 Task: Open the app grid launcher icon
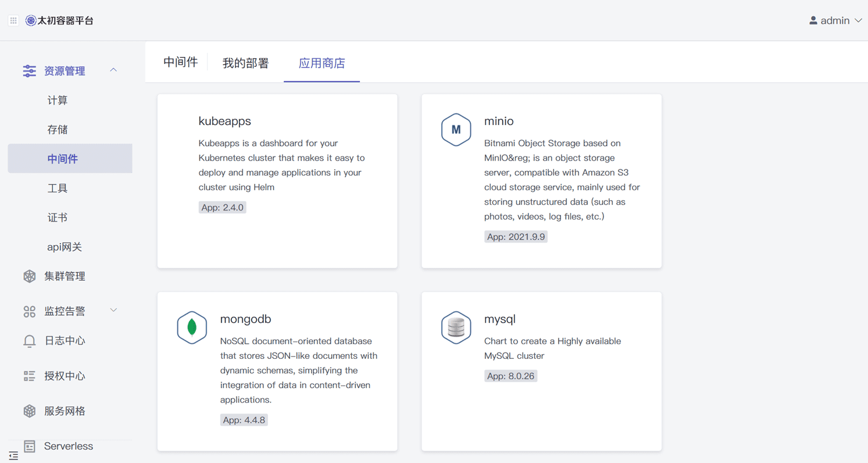pyautogui.click(x=13, y=20)
